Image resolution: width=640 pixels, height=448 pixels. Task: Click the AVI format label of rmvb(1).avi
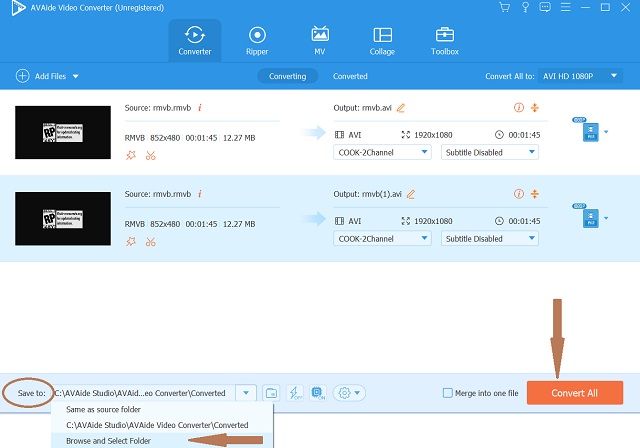point(355,221)
